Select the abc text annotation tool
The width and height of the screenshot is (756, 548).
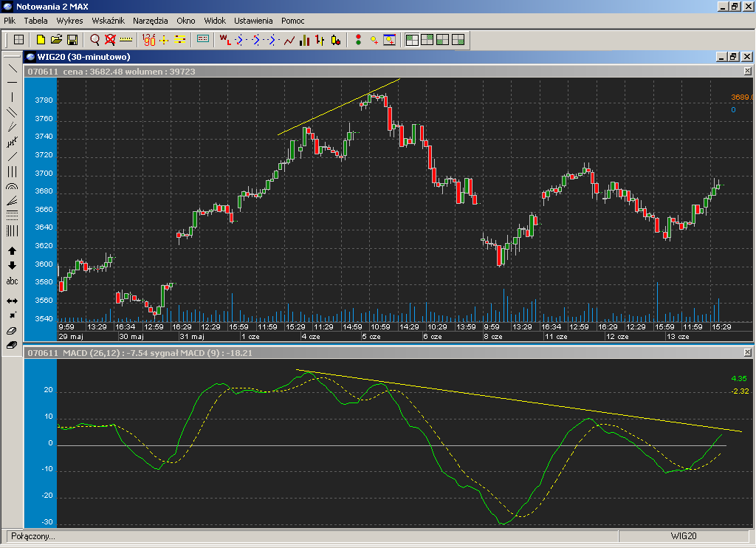pos(12,281)
